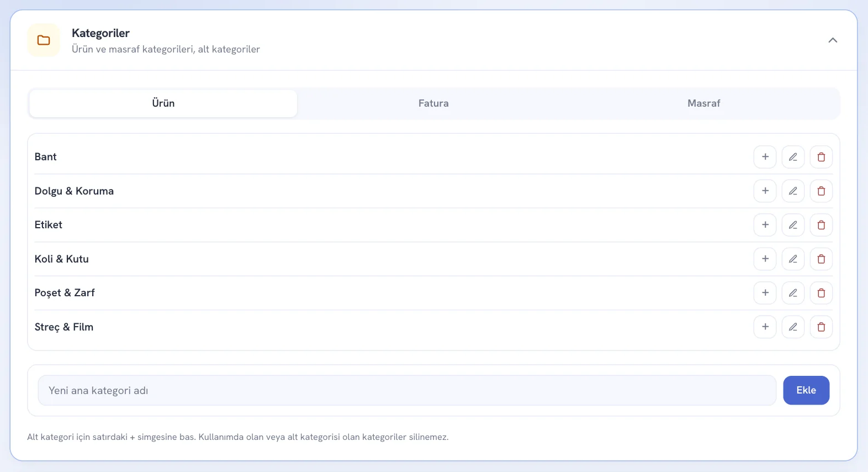Delete the Poşet & Zarf category
Screen dimensions: 868x472
(x=821, y=293)
